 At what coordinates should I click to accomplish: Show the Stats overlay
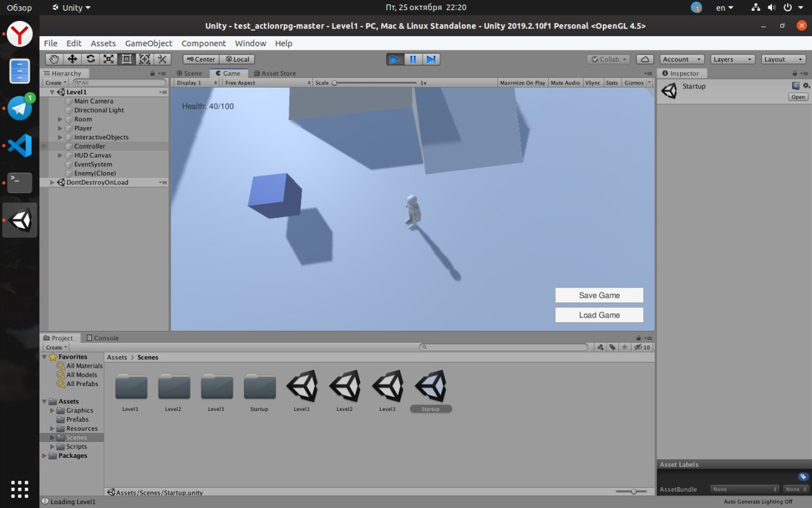[612, 83]
